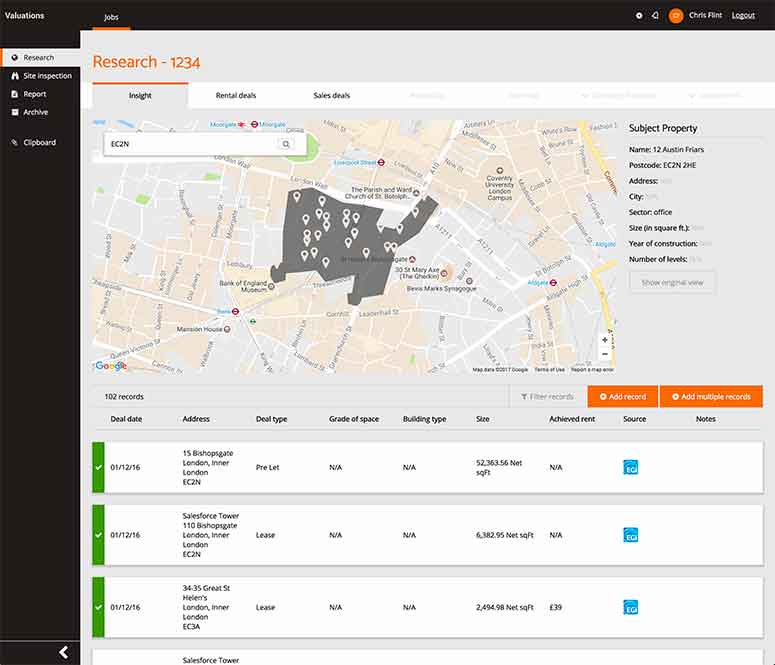Viewport: 775px width, 665px height.
Task: Click 30 St Mary Axe Gherkin marker
Action: point(444,273)
